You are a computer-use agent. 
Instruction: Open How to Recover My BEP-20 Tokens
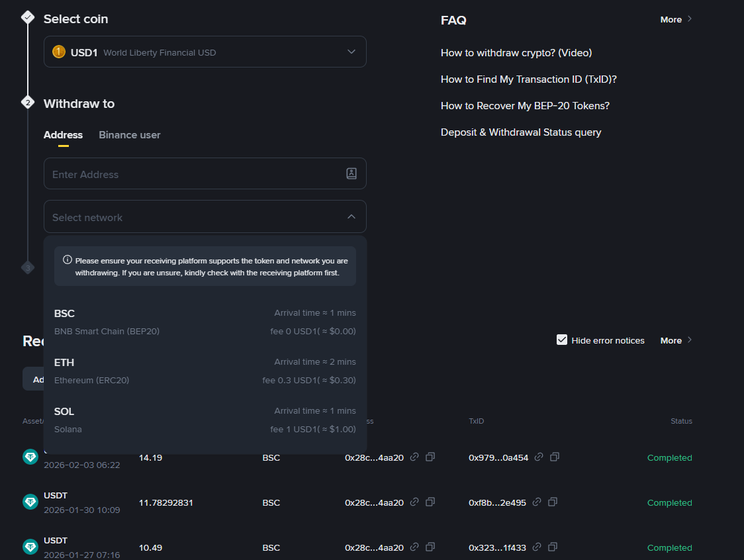pyautogui.click(x=525, y=106)
